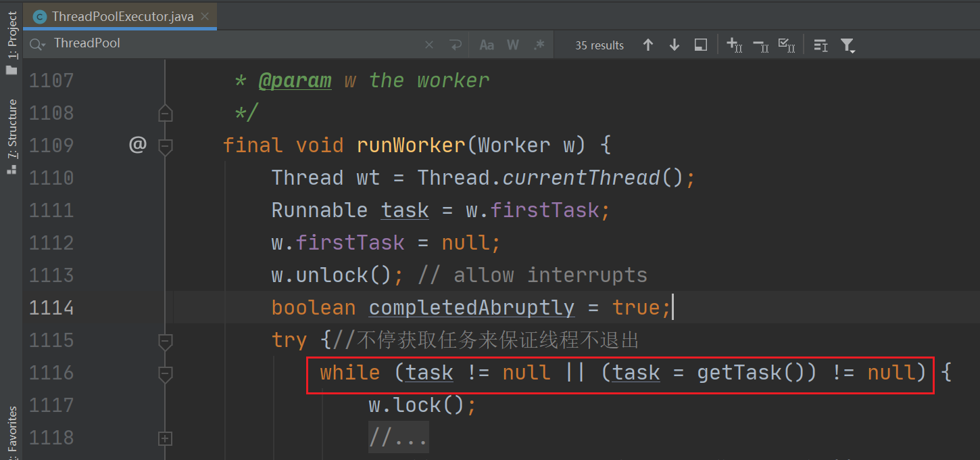Close the ThreadPoolExecutor.java tab
The width and height of the screenshot is (980, 460).
(x=205, y=16)
